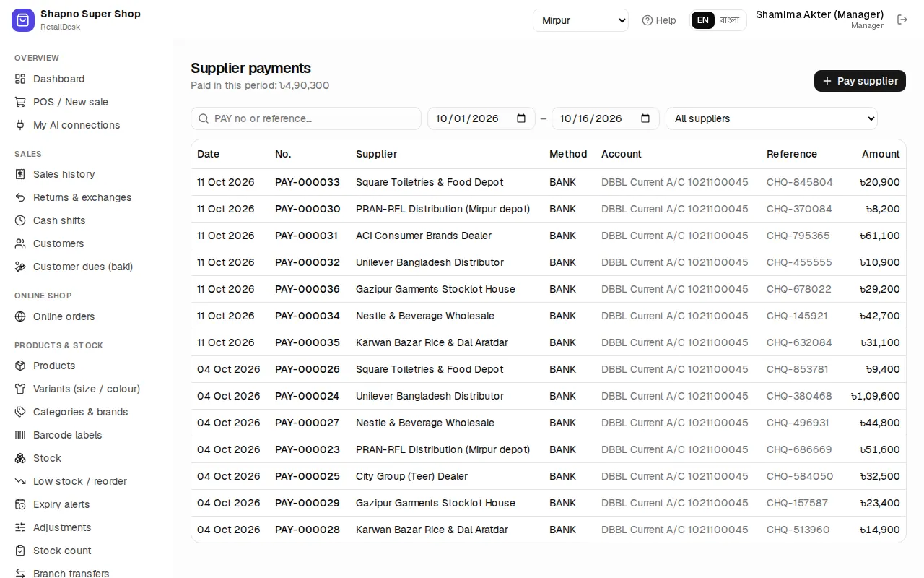Click ACI Consumer Brands Dealer supplier cell
The image size is (924, 578).
click(424, 236)
